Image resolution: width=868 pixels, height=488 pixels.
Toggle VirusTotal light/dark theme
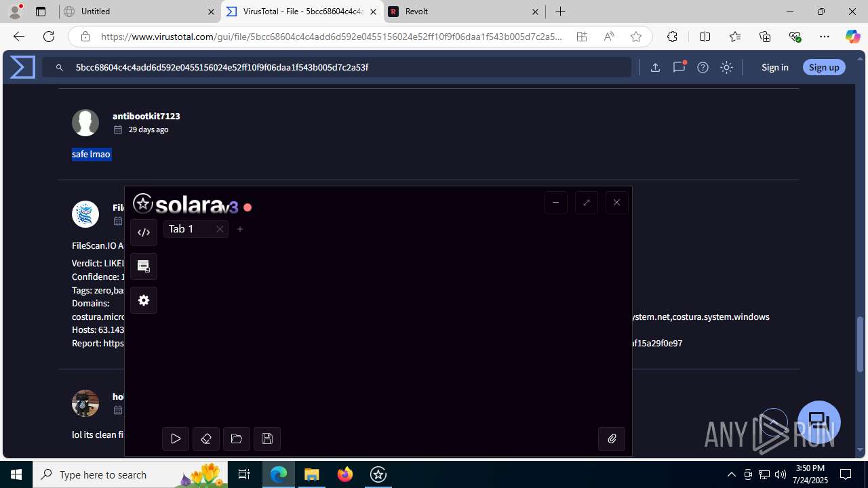(x=726, y=67)
